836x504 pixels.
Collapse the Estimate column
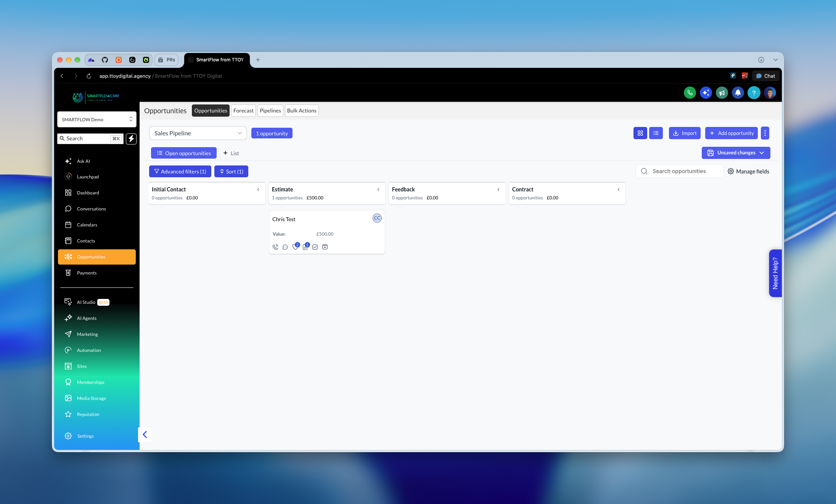(x=378, y=189)
